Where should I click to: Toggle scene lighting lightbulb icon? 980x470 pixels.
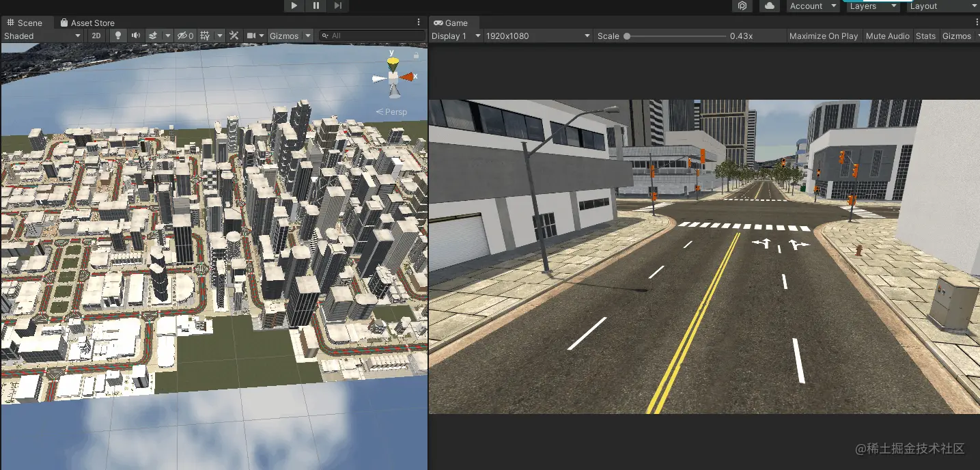[x=118, y=36]
